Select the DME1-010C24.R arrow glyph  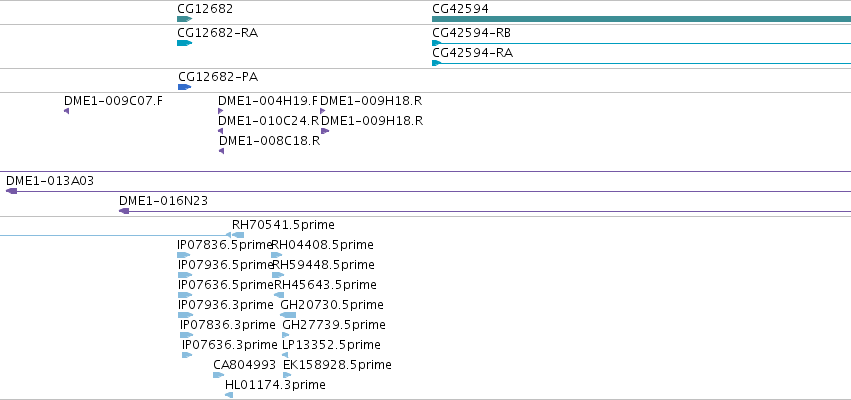pos(220,131)
